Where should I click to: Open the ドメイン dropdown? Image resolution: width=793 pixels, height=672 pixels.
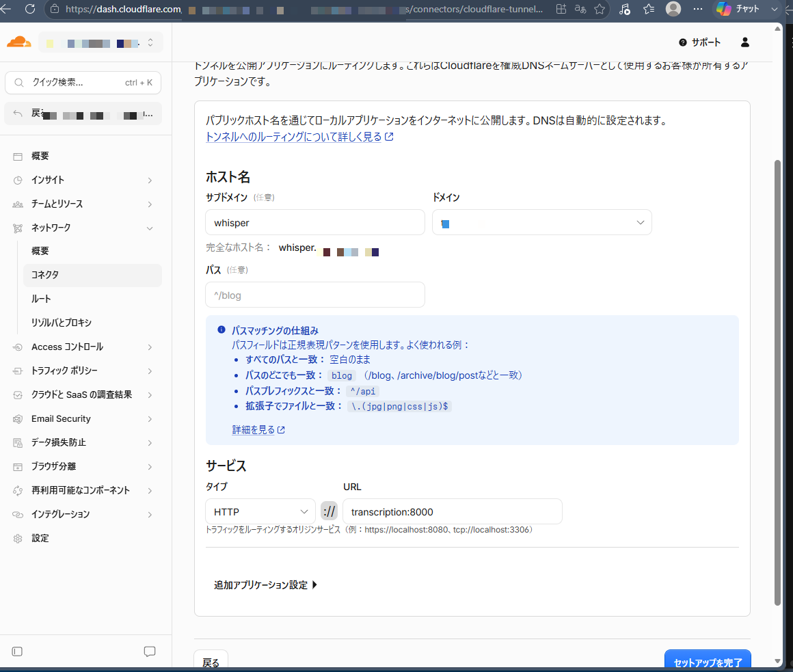pos(541,222)
